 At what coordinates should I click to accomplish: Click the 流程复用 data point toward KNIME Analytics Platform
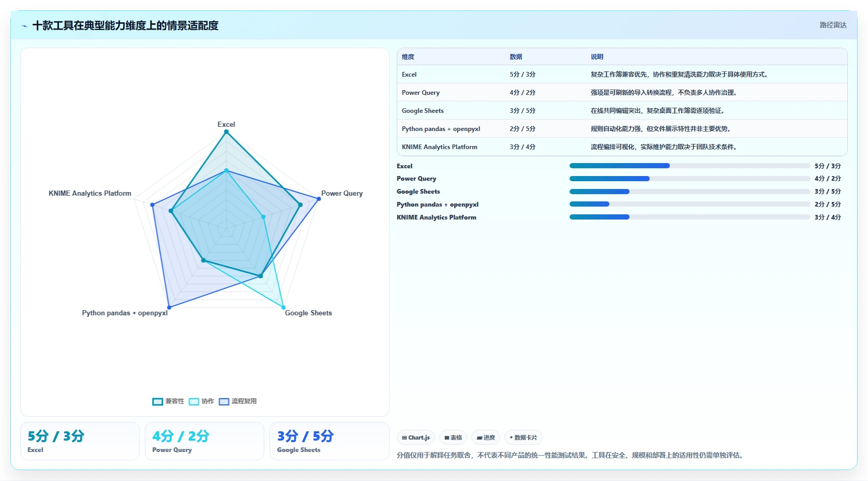(152, 205)
